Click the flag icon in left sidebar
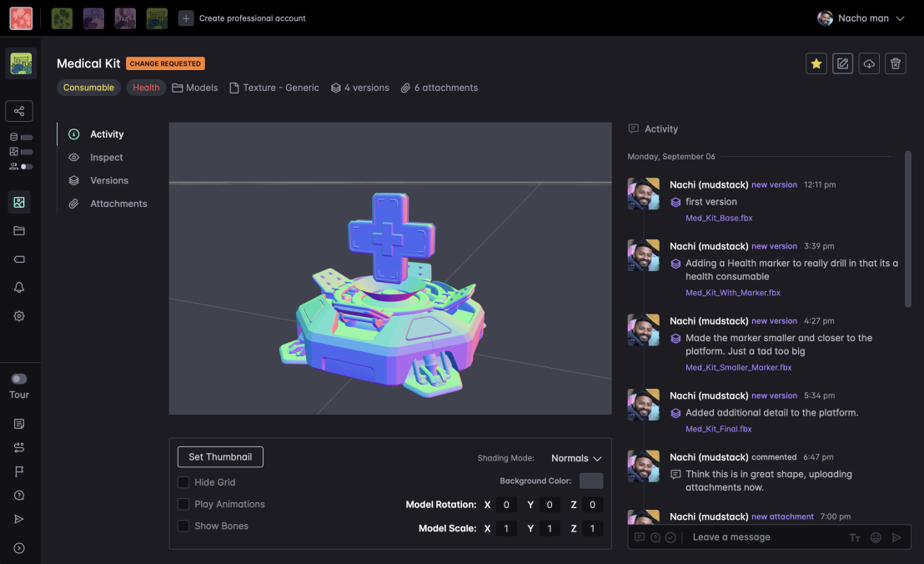Screen dimensions: 924x564 [19, 471]
